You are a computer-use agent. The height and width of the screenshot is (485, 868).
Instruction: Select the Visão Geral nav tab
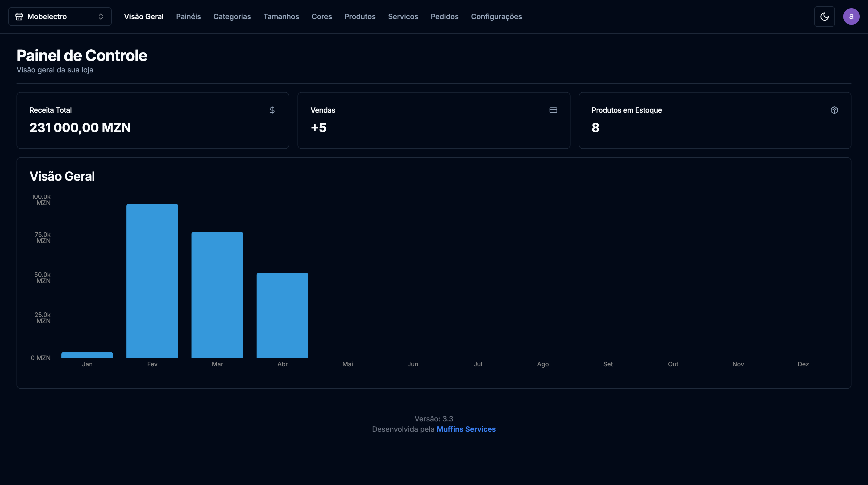click(x=143, y=17)
